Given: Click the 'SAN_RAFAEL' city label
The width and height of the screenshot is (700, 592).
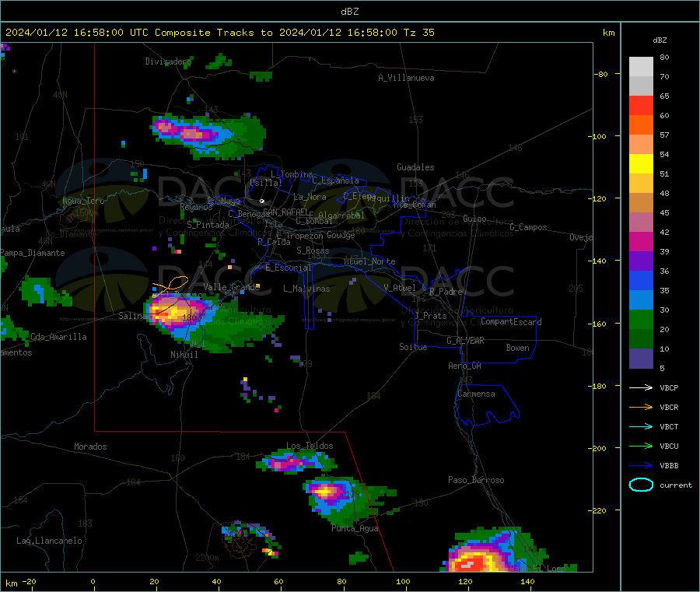Looking at the screenshot, I should click(285, 212).
